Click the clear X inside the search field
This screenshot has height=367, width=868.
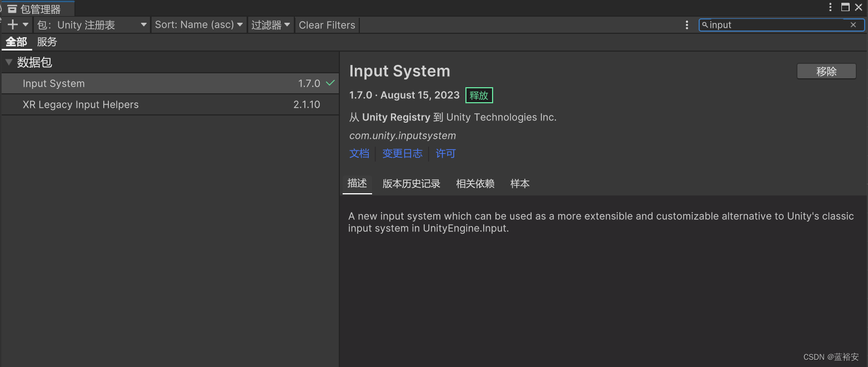[x=853, y=24]
